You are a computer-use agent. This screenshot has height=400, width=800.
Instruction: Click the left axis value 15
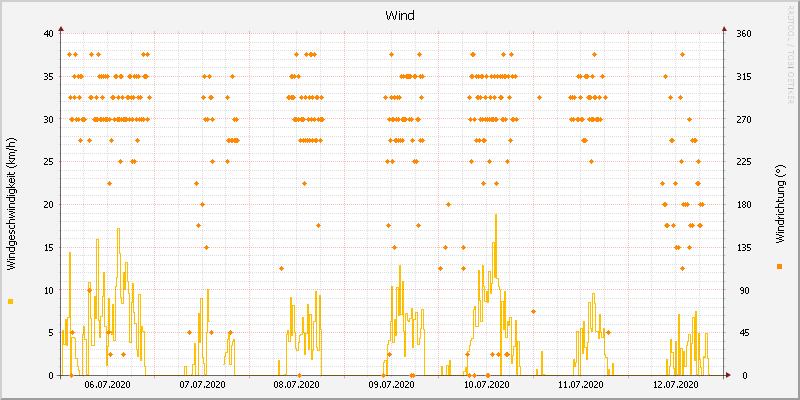[x=48, y=247]
